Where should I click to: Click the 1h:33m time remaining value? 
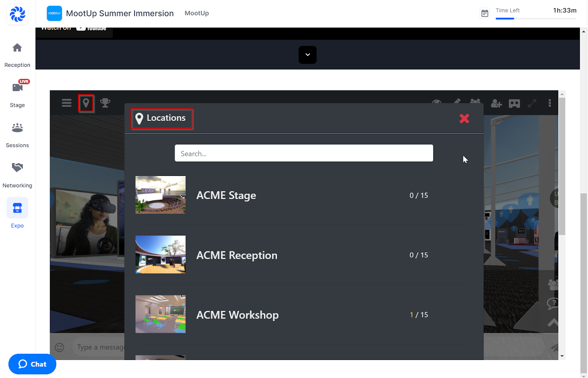pyautogui.click(x=565, y=11)
